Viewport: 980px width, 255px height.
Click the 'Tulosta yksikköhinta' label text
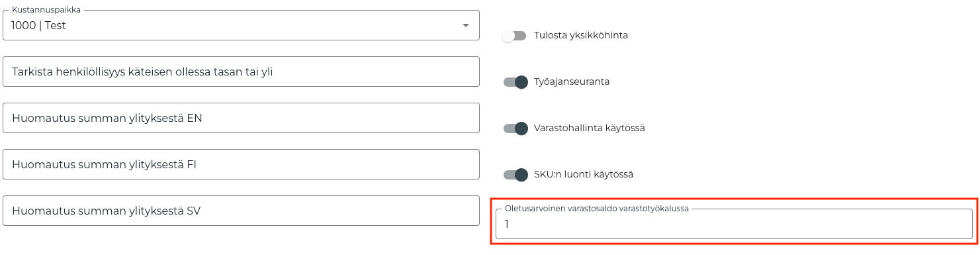tap(581, 36)
